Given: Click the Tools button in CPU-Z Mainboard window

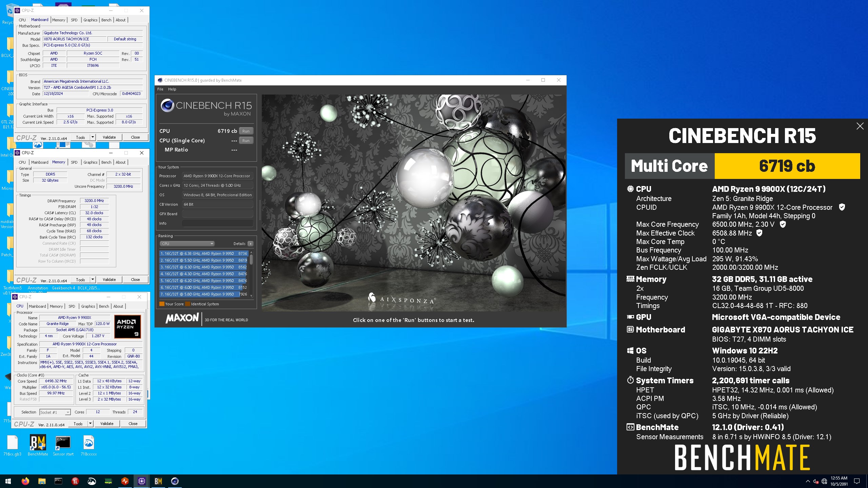Looking at the screenshot, I should [x=80, y=137].
